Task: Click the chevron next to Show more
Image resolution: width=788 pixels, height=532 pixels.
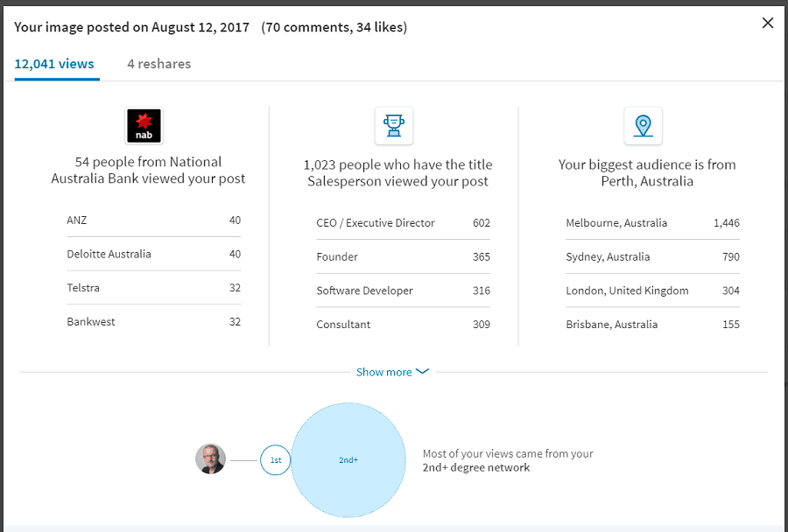Action: [x=423, y=372]
